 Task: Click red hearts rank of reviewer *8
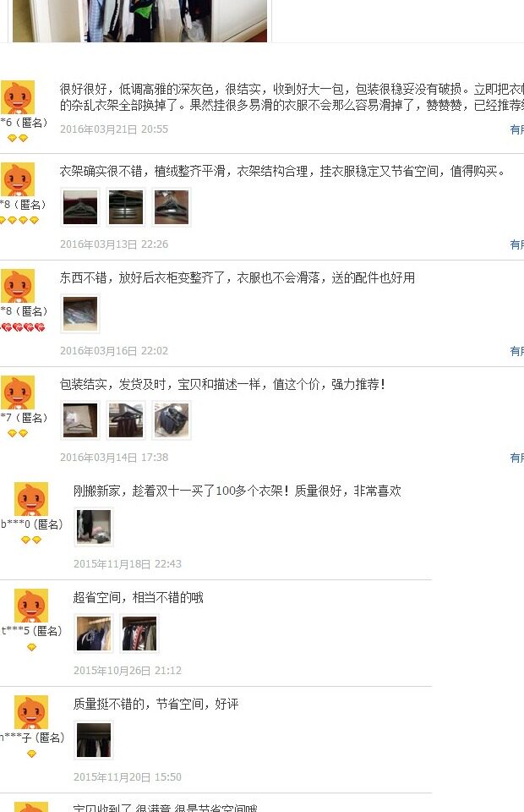[x=23, y=327]
